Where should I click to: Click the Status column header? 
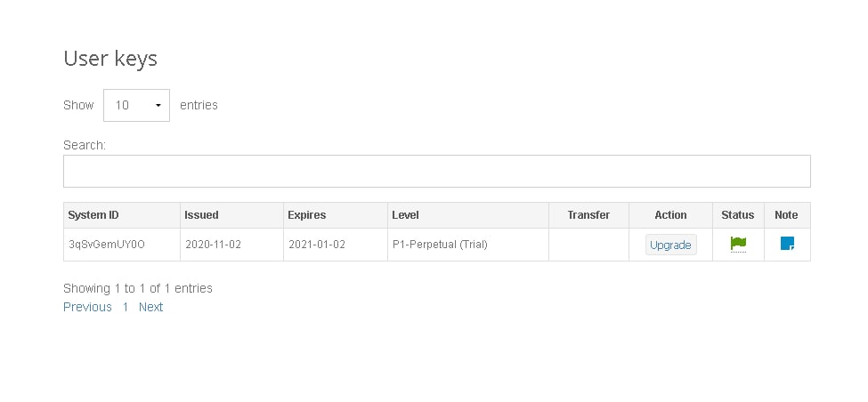coord(738,215)
